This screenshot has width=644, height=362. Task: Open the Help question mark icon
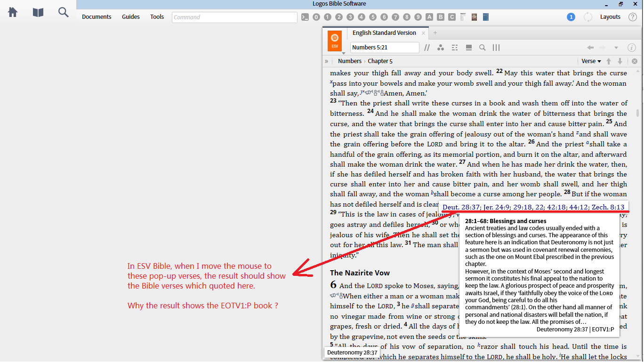tap(633, 17)
